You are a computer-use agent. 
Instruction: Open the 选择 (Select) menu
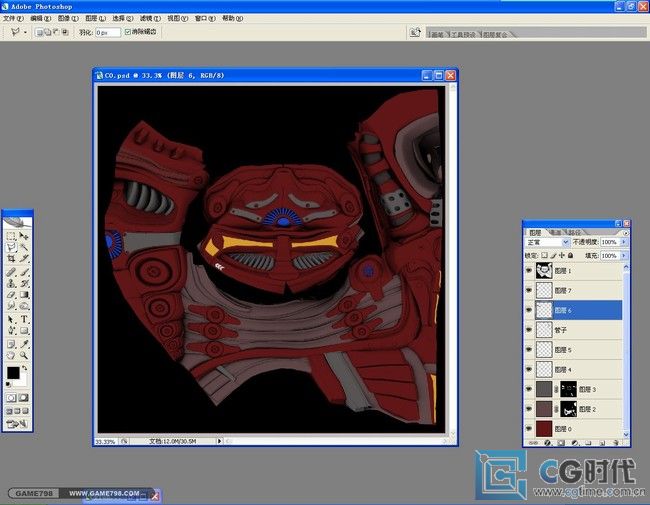coord(123,19)
